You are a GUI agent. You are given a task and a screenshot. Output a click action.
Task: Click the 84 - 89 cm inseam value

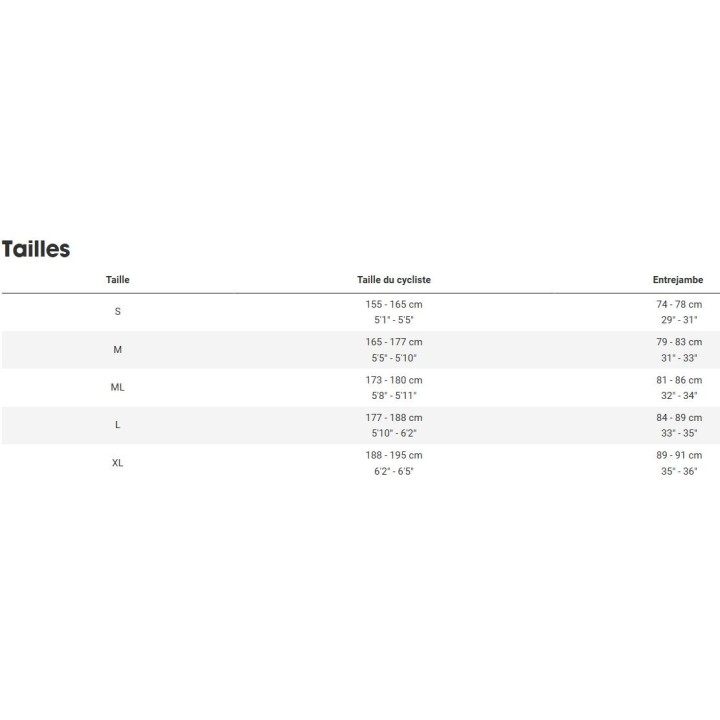click(x=679, y=417)
